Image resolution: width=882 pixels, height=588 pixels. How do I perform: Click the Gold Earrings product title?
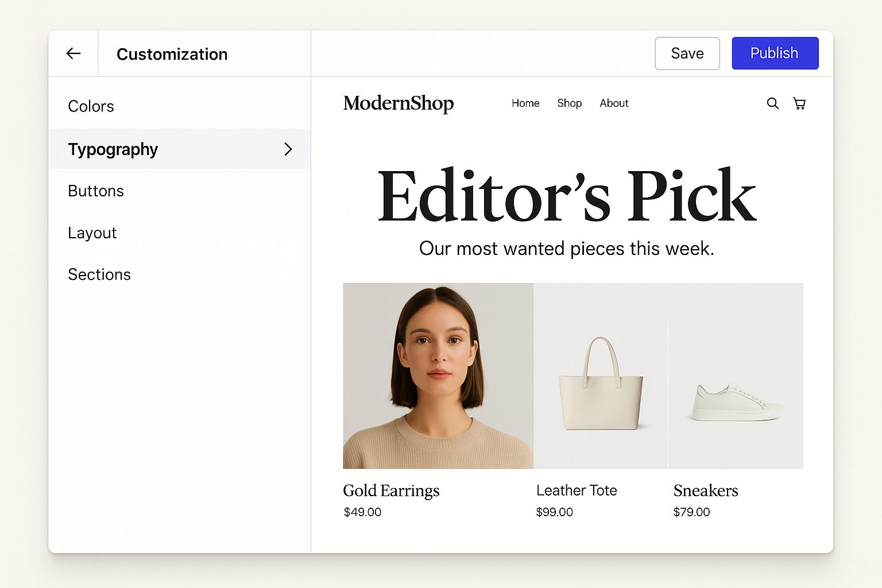point(391,490)
